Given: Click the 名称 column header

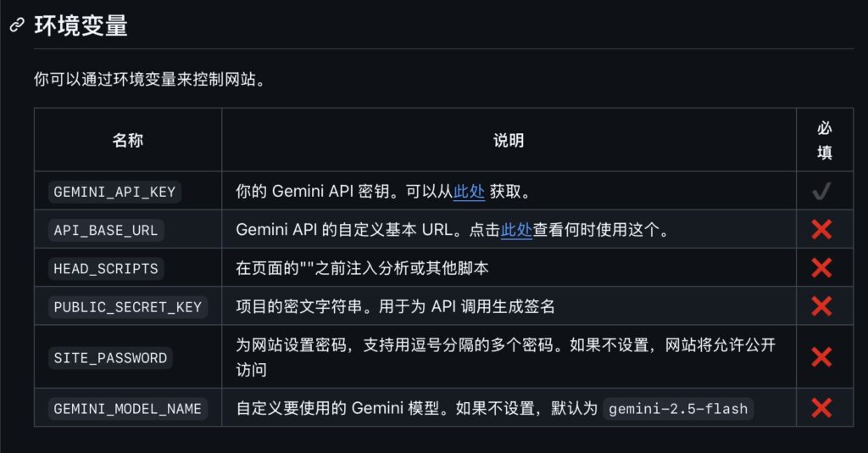Looking at the screenshot, I should (x=128, y=140).
